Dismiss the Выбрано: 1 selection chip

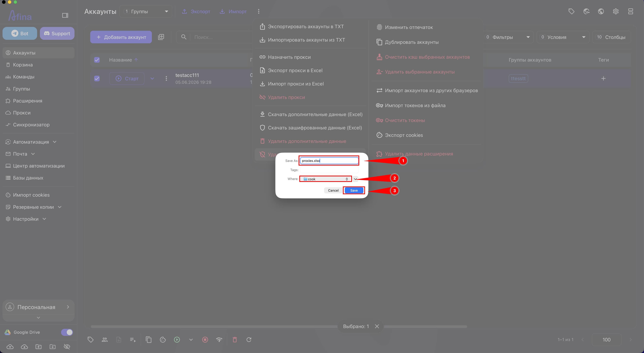(x=377, y=326)
